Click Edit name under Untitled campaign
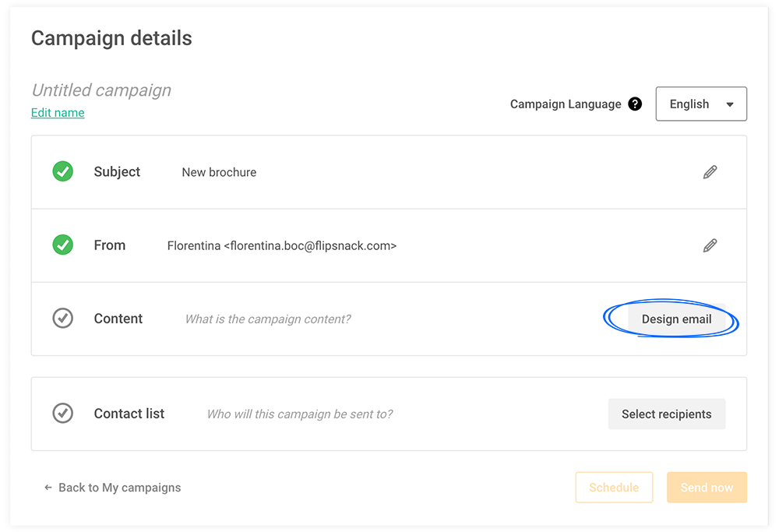779x532 pixels. (x=57, y=112)
